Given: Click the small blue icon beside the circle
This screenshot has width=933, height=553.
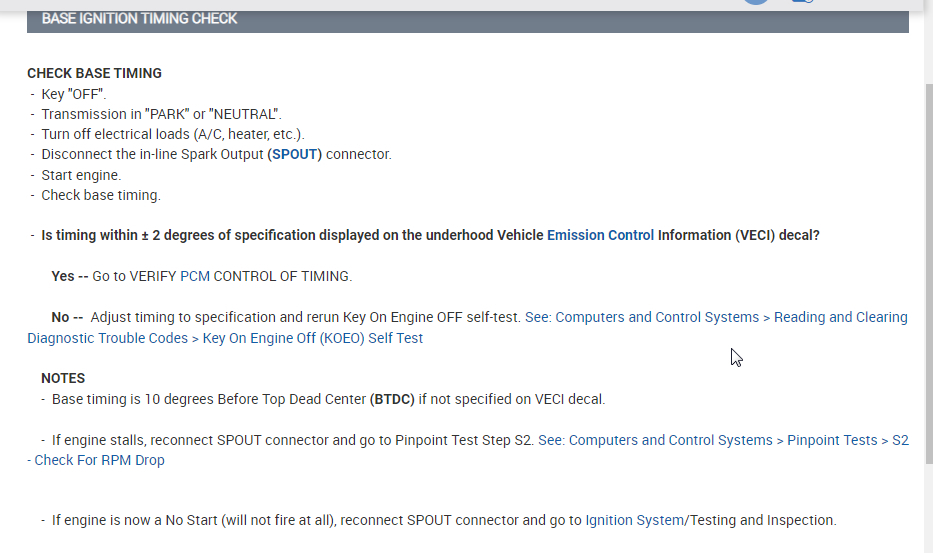Looking at the screenshot, I should click(800, 2).
